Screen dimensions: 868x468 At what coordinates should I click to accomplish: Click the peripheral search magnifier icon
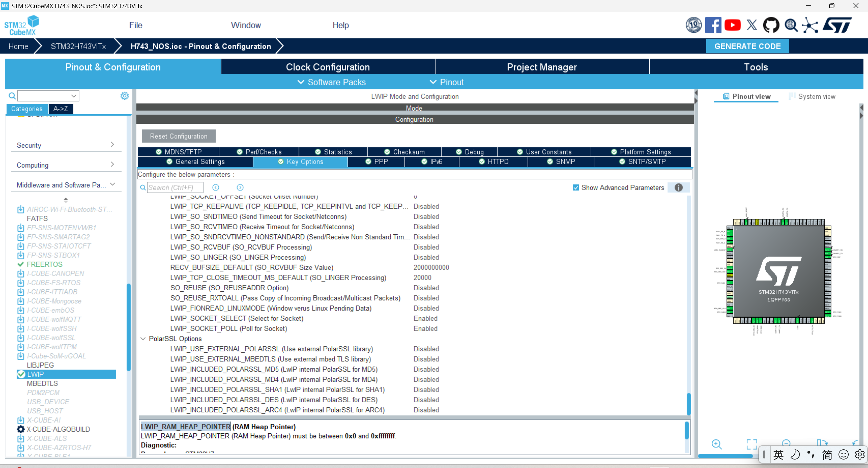[x=12, y=96]
